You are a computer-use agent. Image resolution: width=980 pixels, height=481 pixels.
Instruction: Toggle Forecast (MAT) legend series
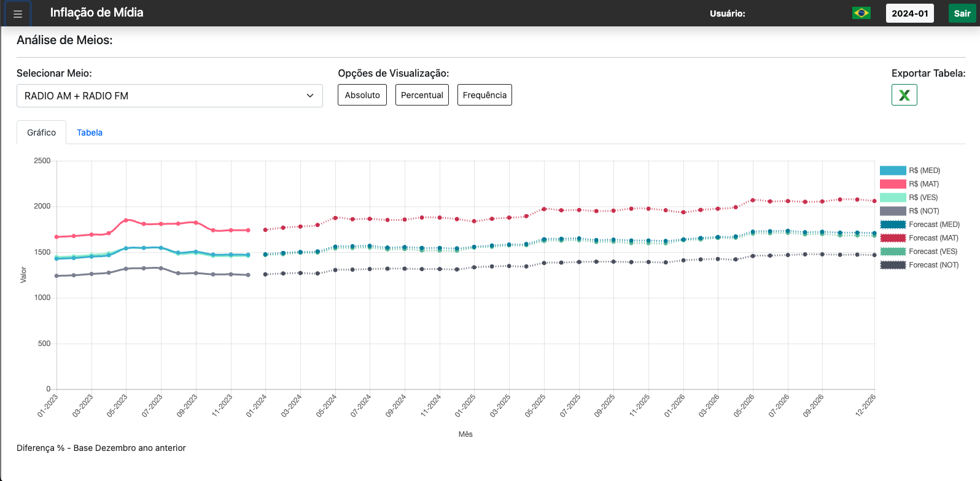tap(919, 238)
